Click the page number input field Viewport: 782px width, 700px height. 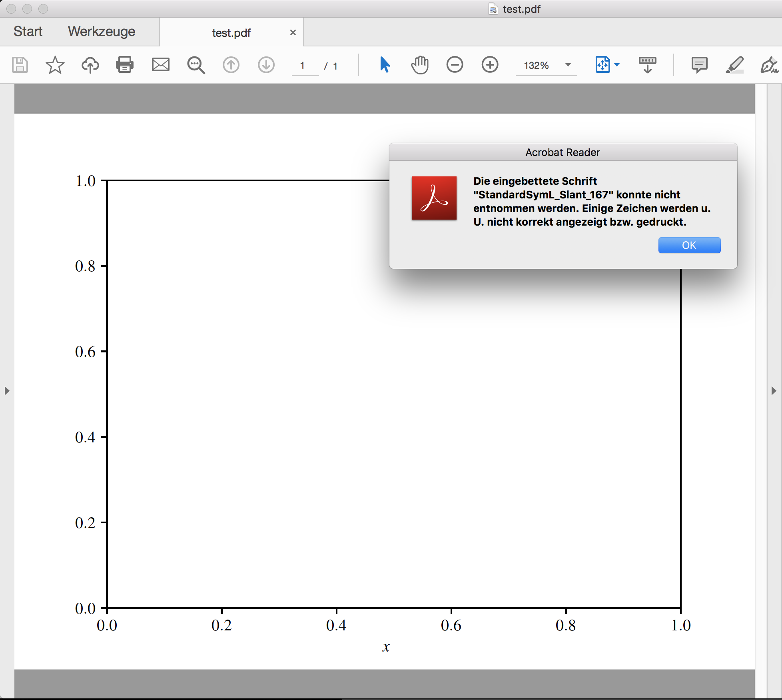point(305,66)
